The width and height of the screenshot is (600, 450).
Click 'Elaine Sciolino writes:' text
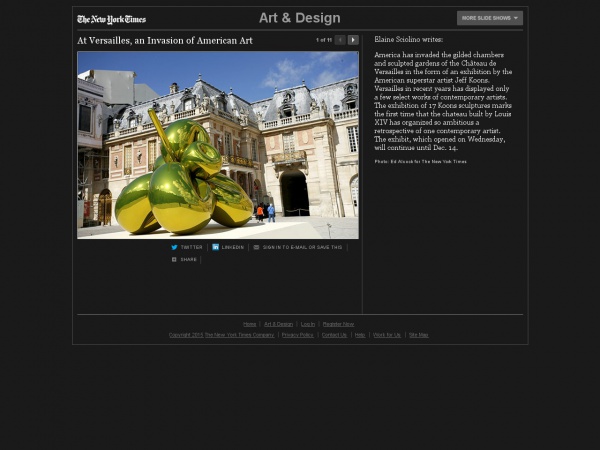409,39
